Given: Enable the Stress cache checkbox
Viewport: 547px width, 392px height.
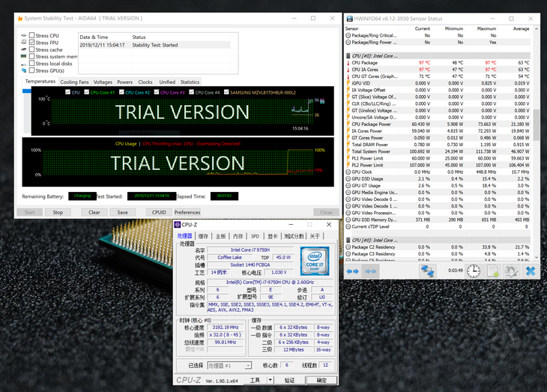Looking at the screenshot, I should [x=31, y=49].
